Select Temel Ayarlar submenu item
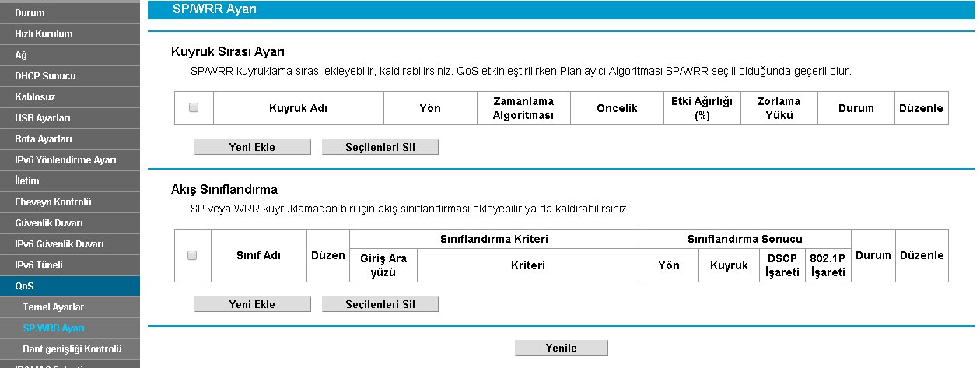The height and width of the screenshot is (368, 980). (x=54, y=307)
